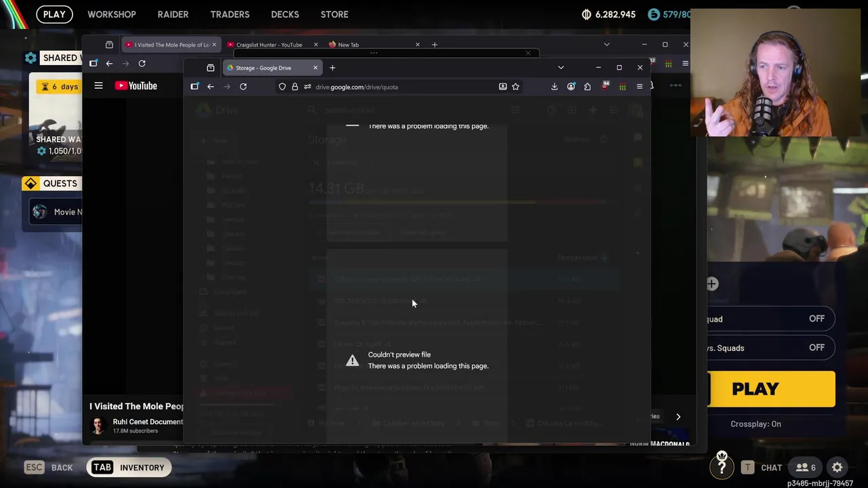The width and height of the screenshot is (868, 488).
Task: List all tabs dropdown in YouTube window
Action: (606, 45)
